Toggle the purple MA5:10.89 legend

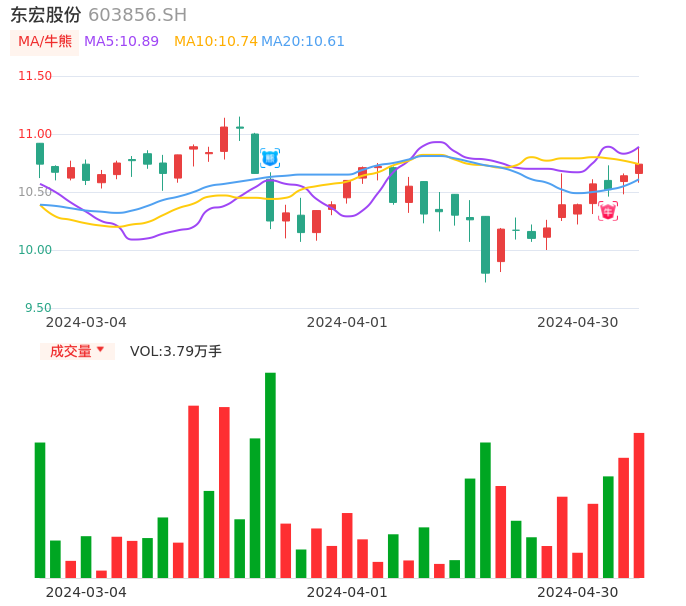pyautogui.click(x=121, y=42)
